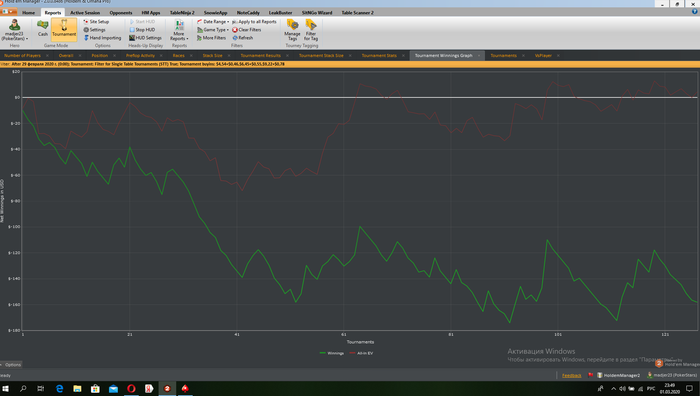Expand the Options panel below the graph

pyautogui.click(x=11, y=365)
